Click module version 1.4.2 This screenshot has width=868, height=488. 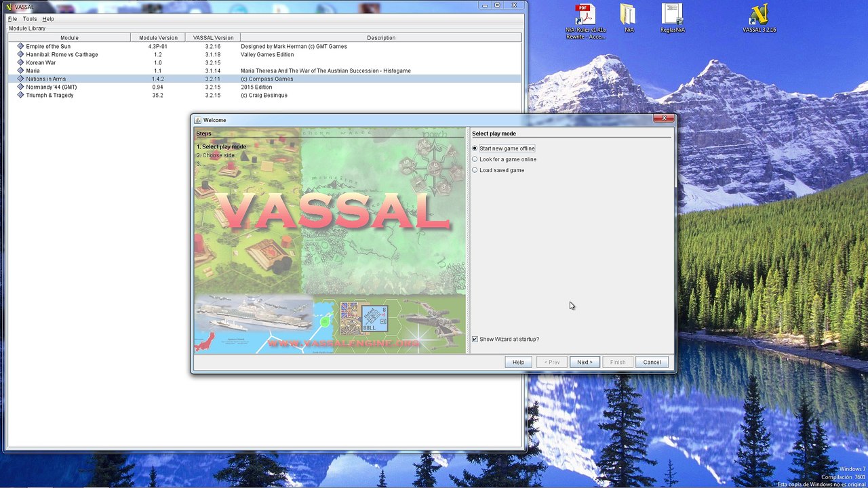[x=158, y=79]
